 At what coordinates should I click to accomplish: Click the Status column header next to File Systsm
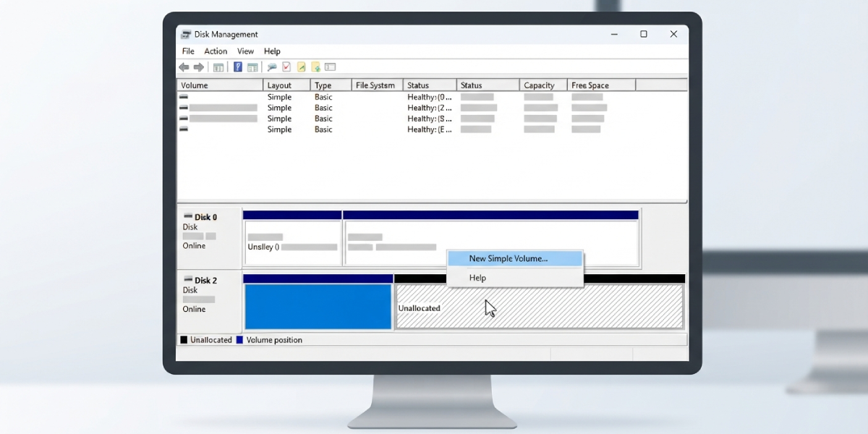click(x=430, y=85)
